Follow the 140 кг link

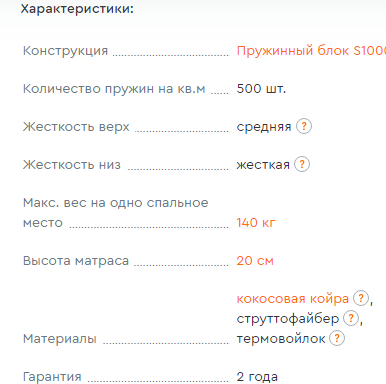pos(256,222)
